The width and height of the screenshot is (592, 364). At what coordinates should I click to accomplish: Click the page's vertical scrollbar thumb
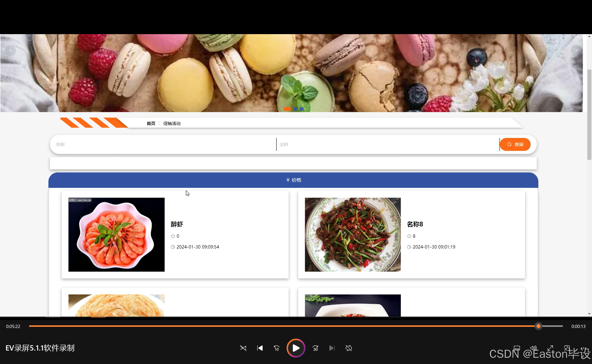(x=589, y=115)
